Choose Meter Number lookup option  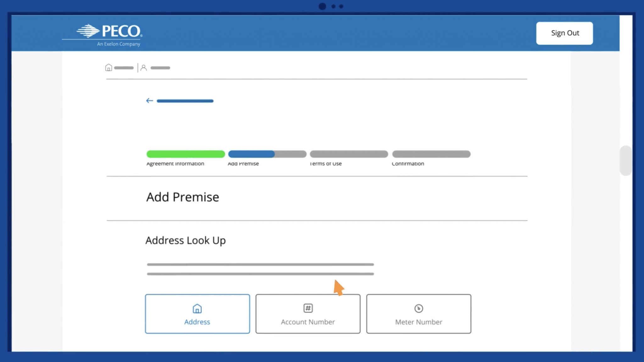click(419, 322)
